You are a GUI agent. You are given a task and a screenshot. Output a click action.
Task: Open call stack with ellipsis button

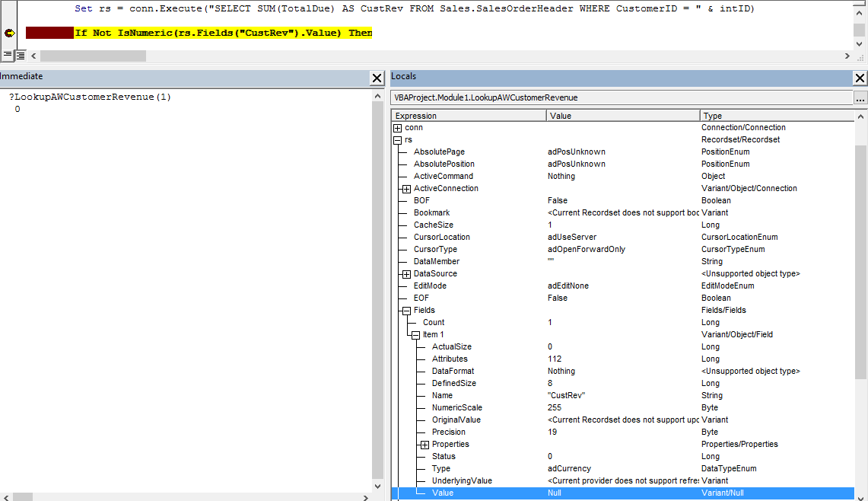tap(860, 98)
